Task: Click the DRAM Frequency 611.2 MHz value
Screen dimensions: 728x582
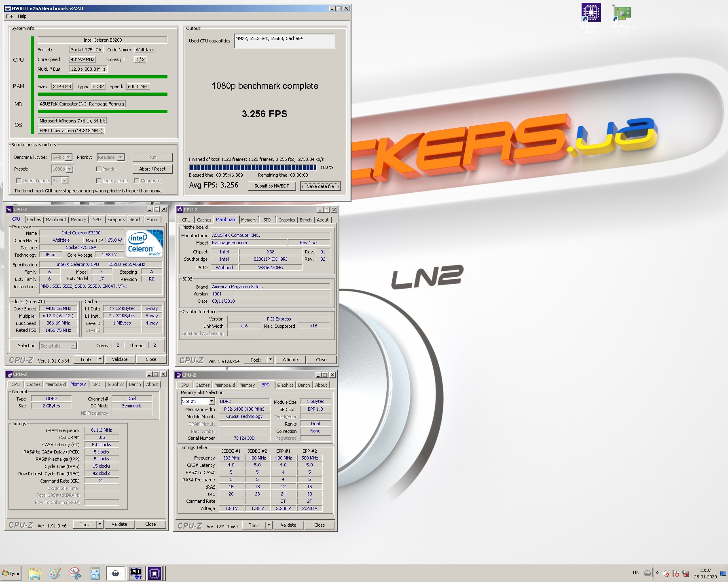Action: (102, 430)
